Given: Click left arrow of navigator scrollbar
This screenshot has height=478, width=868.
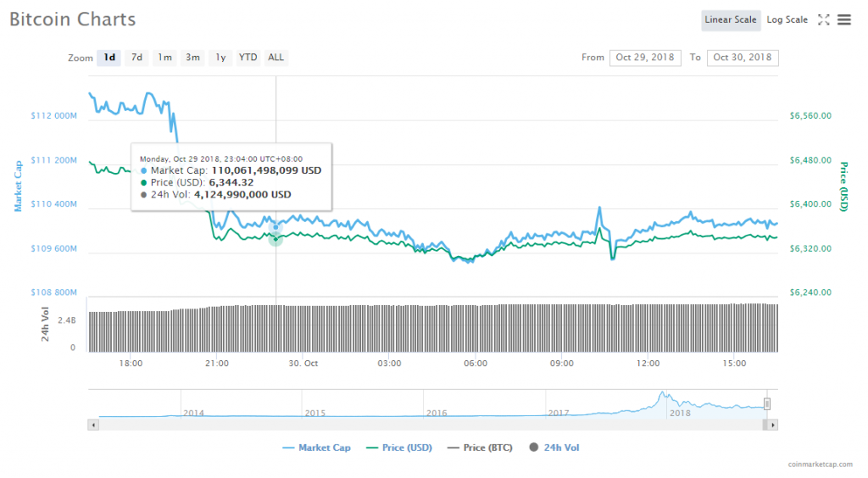Looking at the screenshot, I should [92, 424].
